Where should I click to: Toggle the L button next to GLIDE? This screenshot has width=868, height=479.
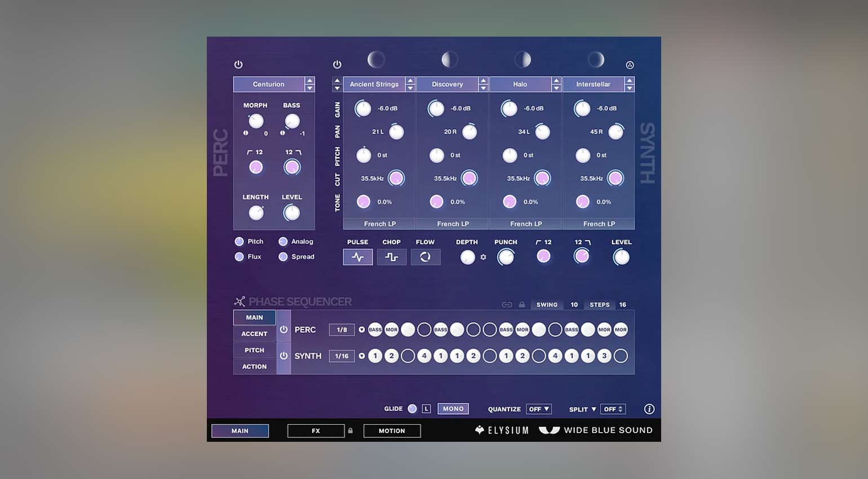point(426,409)
